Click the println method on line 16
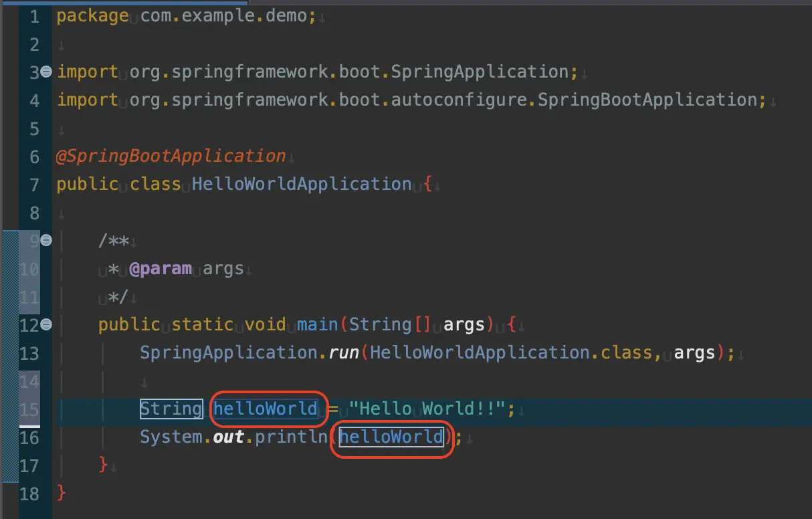Screen dimensions: 812x519 pos(292,437)
